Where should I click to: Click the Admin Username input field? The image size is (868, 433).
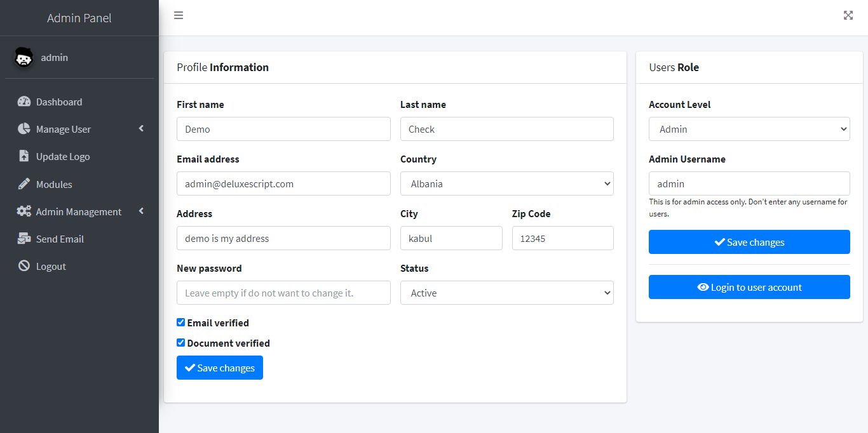pos(749,183)
